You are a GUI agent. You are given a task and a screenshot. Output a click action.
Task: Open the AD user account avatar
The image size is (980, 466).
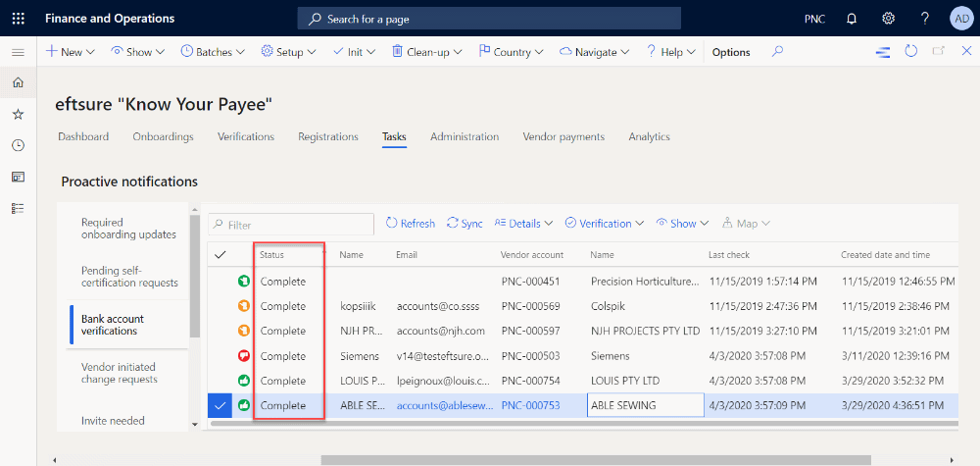[x=961, y=19]
